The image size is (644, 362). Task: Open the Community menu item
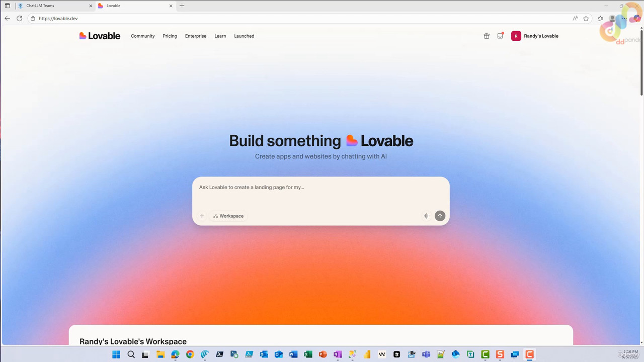(x=143, y=36)
